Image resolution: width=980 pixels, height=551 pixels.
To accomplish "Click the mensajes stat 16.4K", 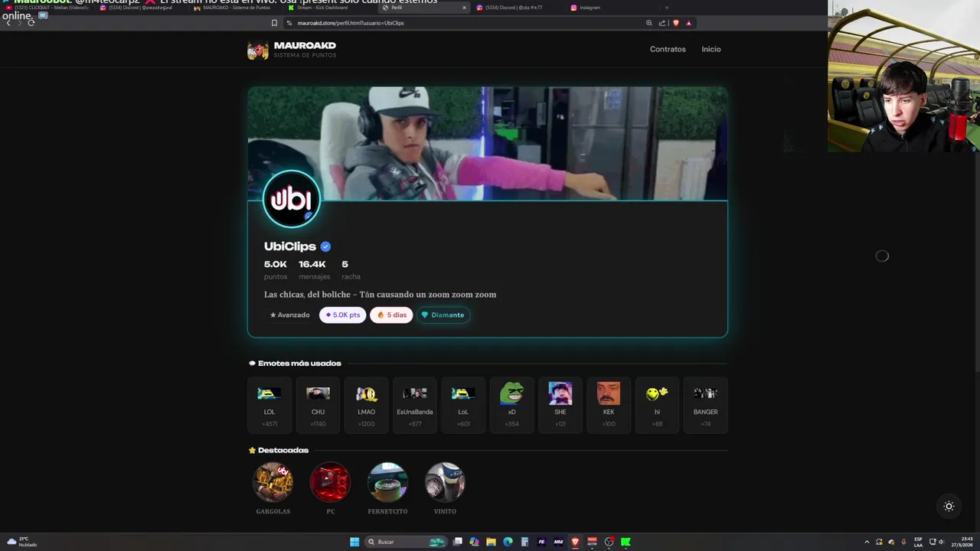I will (314, 269).
